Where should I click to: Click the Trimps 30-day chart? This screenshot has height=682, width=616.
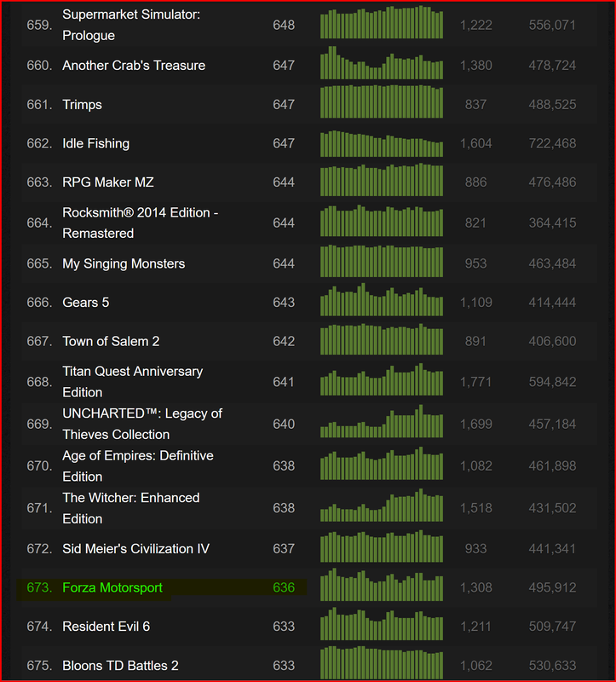382,101
